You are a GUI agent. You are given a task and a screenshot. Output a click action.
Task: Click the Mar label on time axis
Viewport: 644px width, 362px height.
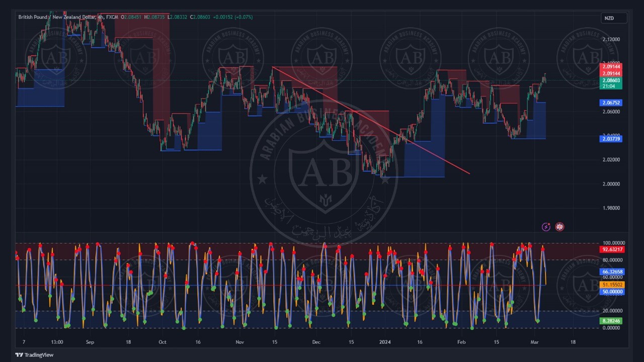tap(535, 342)
